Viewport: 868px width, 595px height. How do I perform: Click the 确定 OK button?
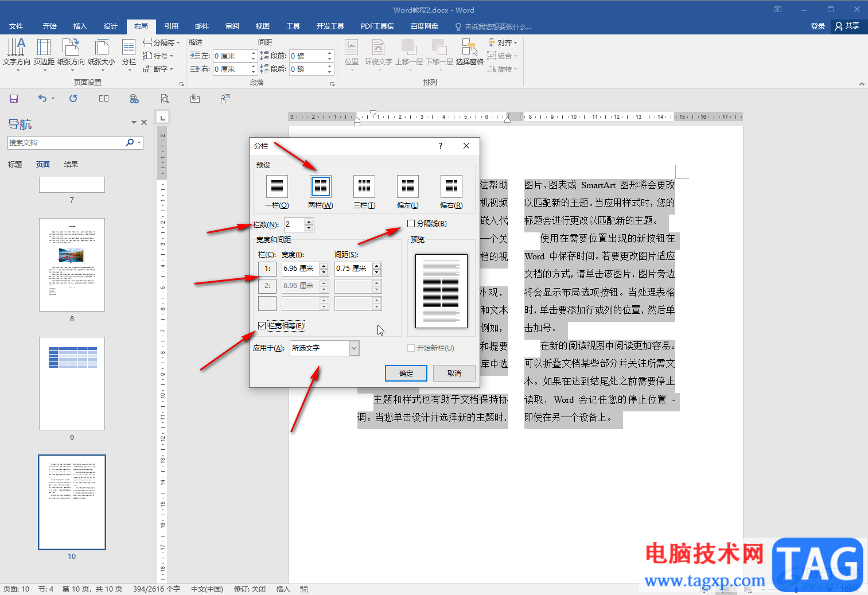coord(406,374)
